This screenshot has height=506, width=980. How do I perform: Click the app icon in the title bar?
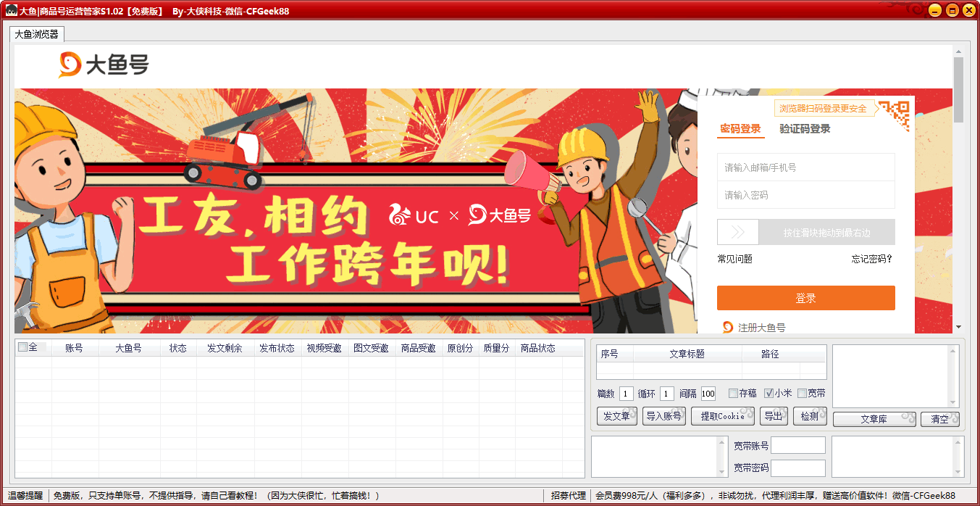[12, 11]
